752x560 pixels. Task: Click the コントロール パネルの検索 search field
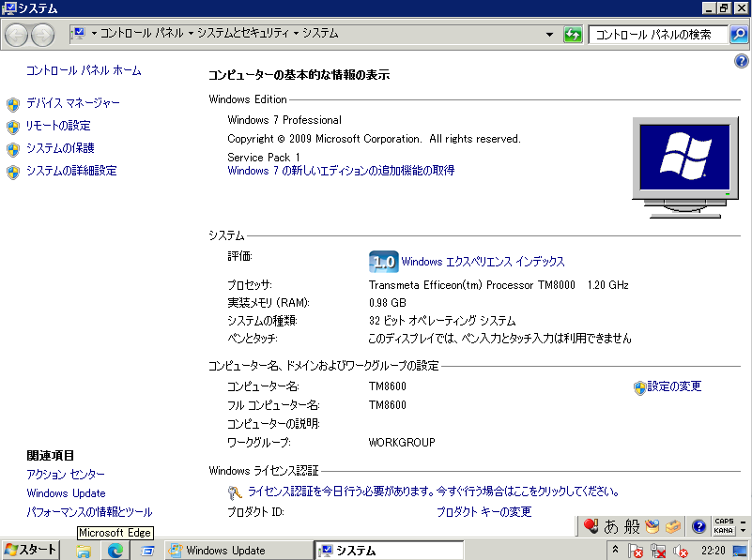(x=658, y=35)
